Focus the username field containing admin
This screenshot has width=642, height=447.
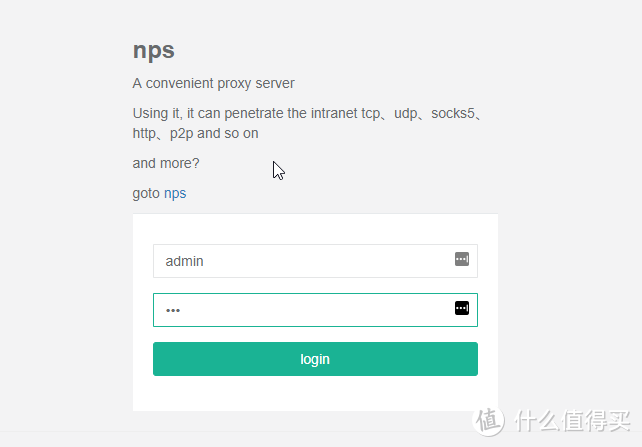click(315, 261)
